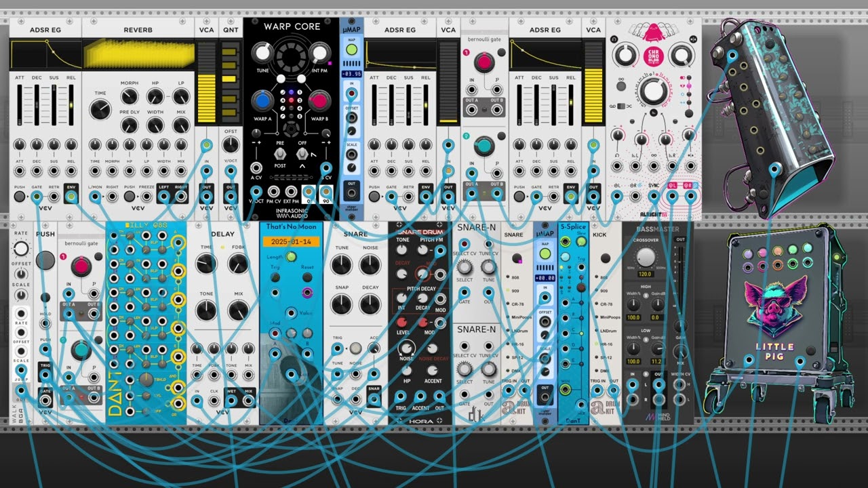This screenshot has width=868, height=488.
Task: Click the BASSMASTER CROSSOVER knob
Action: tap(645, 257)
